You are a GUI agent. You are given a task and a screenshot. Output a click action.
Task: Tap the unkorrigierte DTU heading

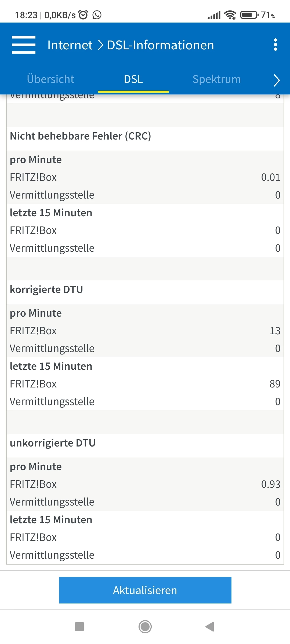coord(53,443)
